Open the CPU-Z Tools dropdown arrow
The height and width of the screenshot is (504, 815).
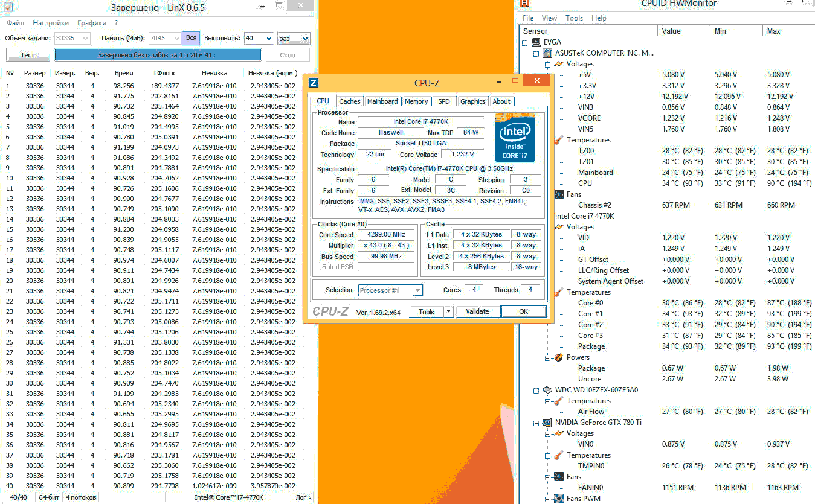(x=448, y=311)
